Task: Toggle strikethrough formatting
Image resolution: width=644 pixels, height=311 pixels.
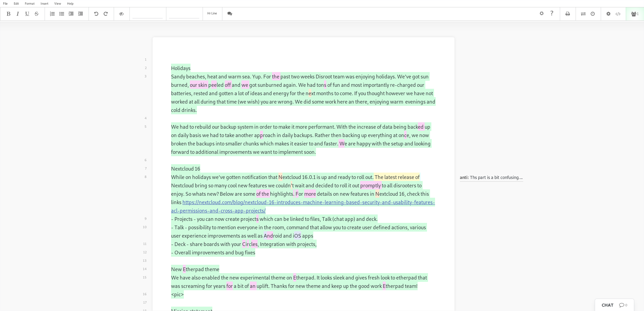Action: point(37,14)
